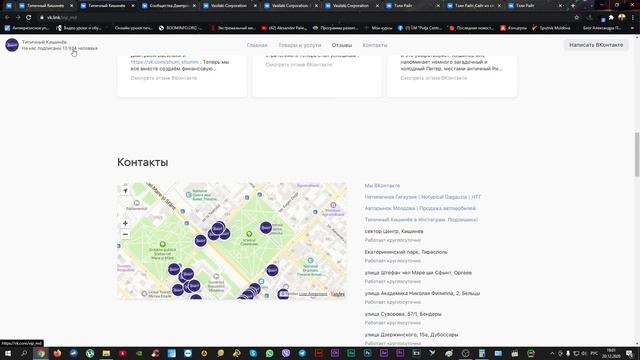Select Отзывы in the page navigation
Image resolution: width=640 pixels, height=360 pixels.
(x=342, y=45)
